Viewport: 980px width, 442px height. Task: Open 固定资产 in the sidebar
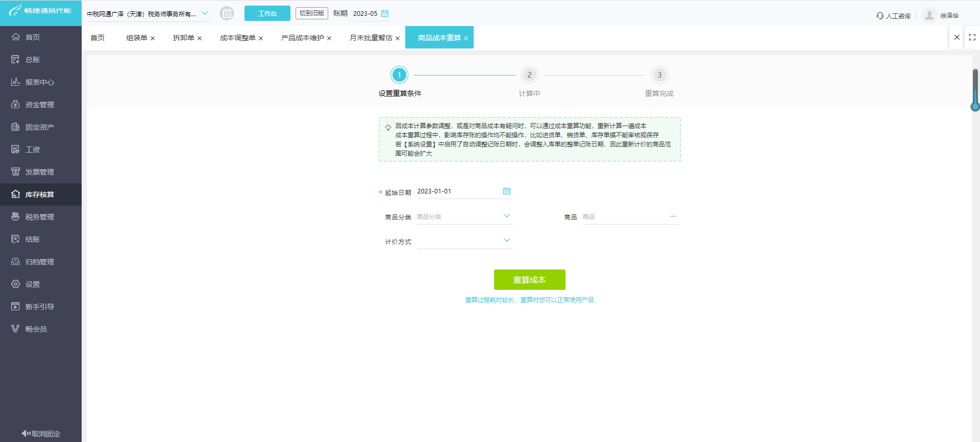pyautogui.click(x=41, y=127)
